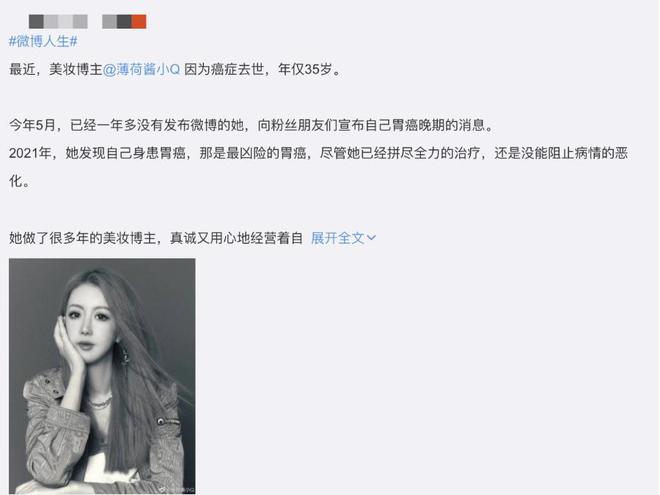Click the opening text 最近，美妆博主

click(x=56, y=69)
